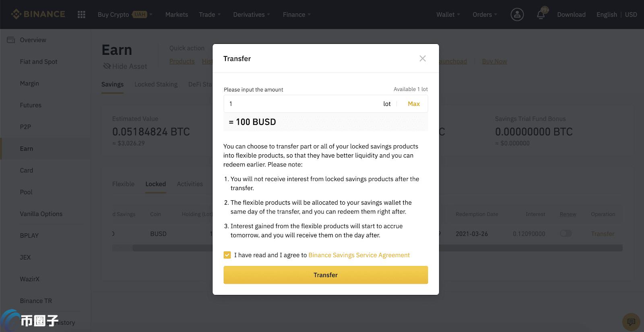The height and width of the screenshot is (332, 644).
Task: Open the Binance Savings Service Agreement link
Action: tap(359, 255)
